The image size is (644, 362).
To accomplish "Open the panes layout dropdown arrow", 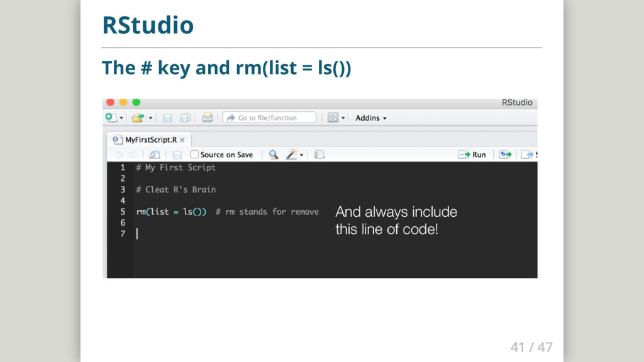I will (x=343, y=118).
